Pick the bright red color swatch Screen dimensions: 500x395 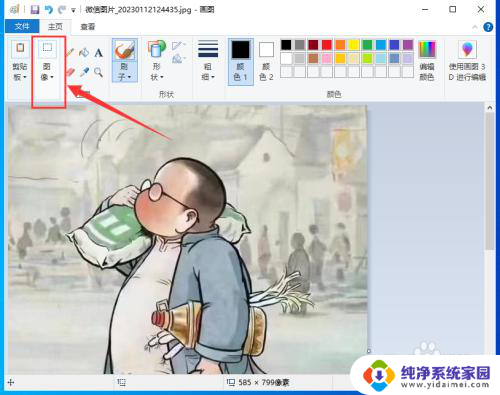[327, 45]
